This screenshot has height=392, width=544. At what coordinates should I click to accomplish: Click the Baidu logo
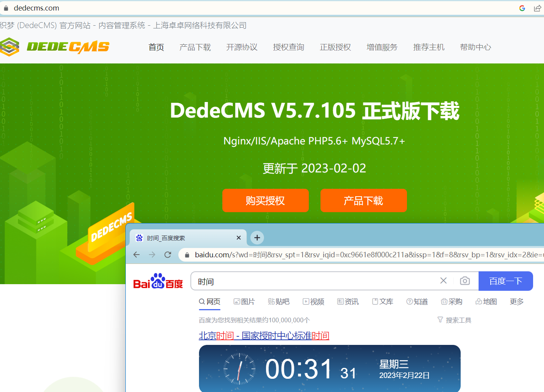158,281
